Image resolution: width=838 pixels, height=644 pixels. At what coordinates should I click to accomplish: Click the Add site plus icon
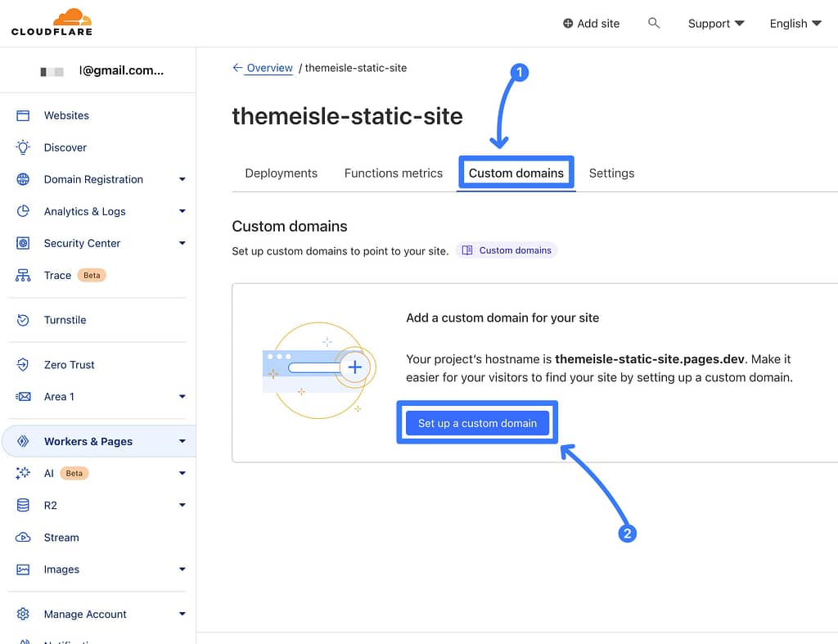point(568,24)
